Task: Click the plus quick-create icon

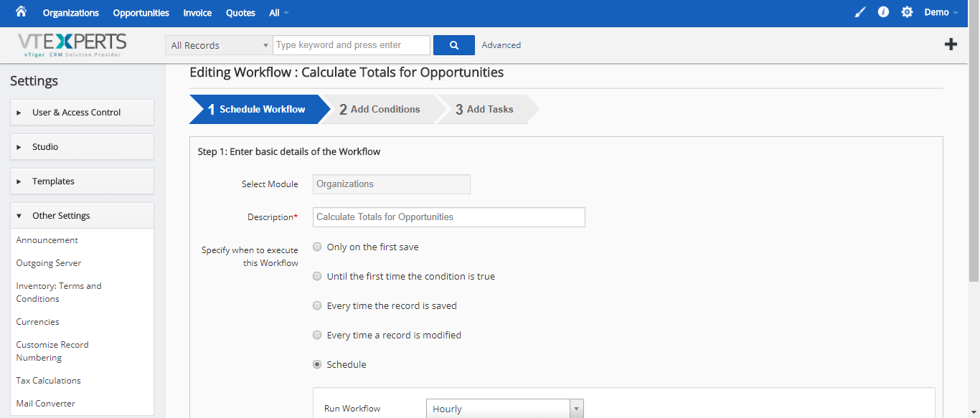Action: 951,44
